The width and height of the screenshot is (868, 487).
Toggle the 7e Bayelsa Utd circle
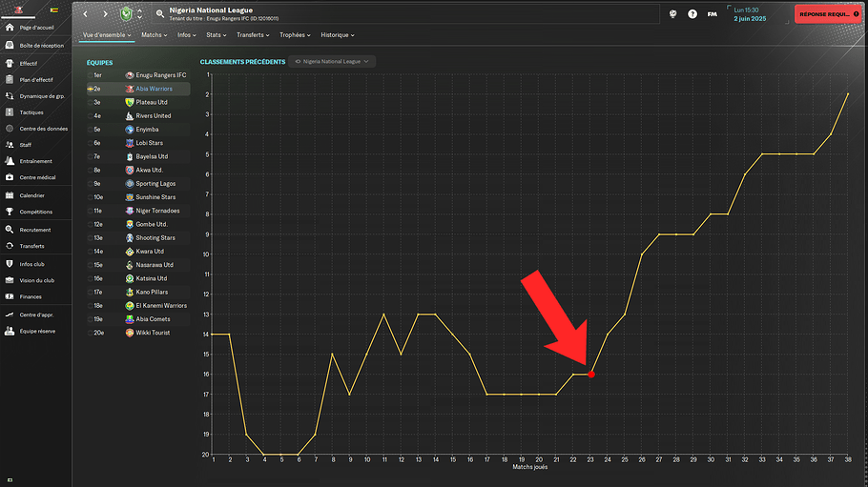[91, 156]
